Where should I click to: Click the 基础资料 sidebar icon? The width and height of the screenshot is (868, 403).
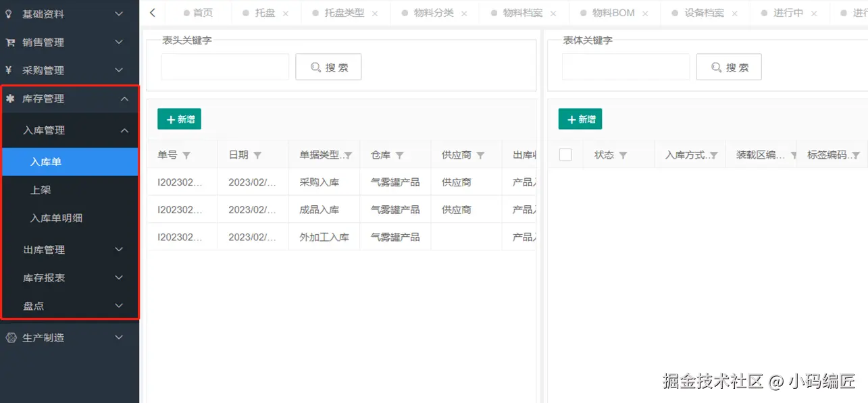pyautogui.click(x=9, y=14)
